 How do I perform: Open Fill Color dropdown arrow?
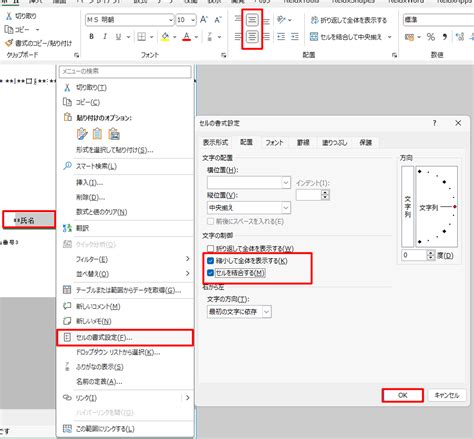pyautogui.click(x=175, y=37)
